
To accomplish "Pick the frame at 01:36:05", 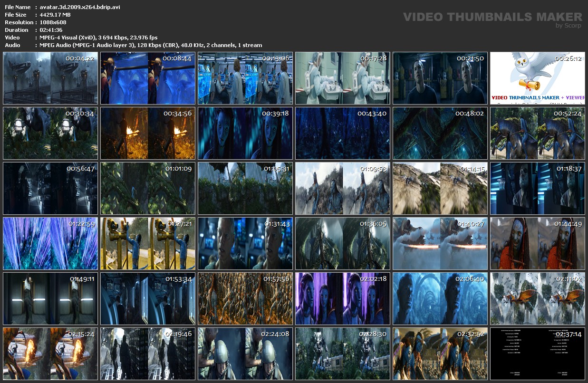I will click(343, 243).
